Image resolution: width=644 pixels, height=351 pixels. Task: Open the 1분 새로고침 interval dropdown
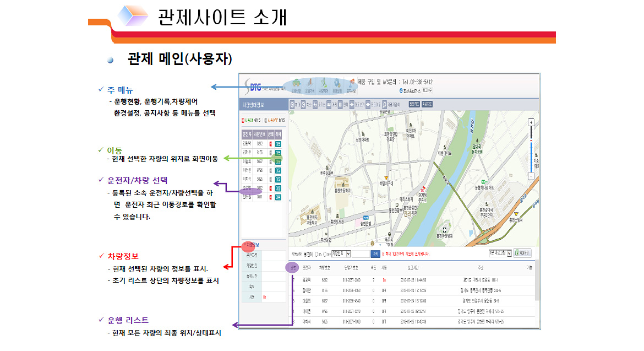508,253
